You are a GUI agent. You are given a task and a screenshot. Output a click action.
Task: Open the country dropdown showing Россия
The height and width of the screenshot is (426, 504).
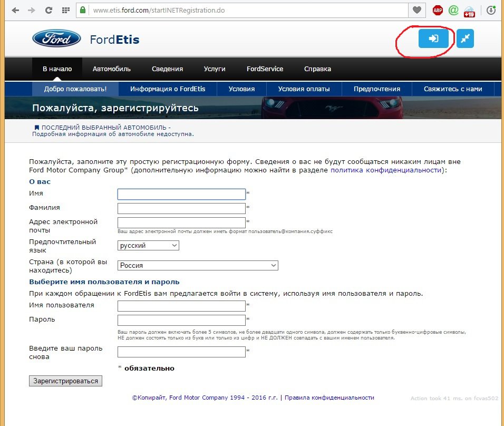click(x=198, y=266)
